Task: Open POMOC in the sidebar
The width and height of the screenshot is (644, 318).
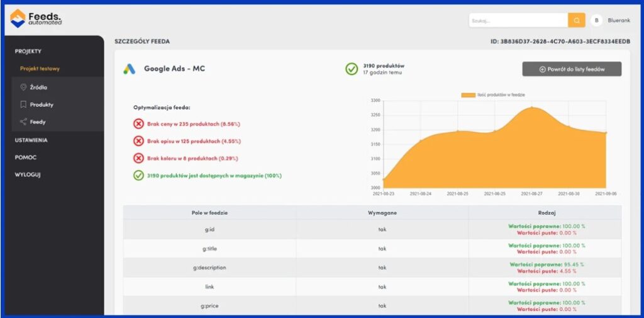Action: tap(25, 157)
